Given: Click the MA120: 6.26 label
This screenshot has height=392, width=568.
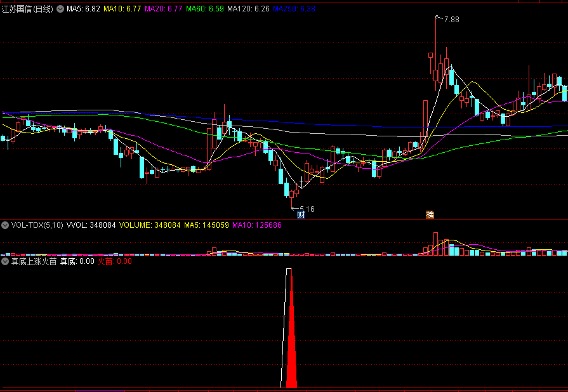Looking at the screenshot, I should (249, 9).
